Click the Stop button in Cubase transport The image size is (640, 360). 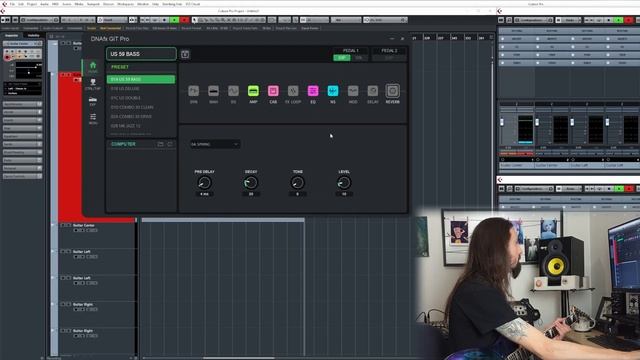point(165,20)
